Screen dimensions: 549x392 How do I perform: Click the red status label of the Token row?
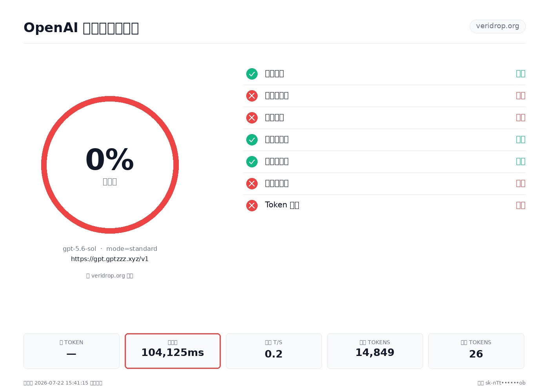point(520,205)
